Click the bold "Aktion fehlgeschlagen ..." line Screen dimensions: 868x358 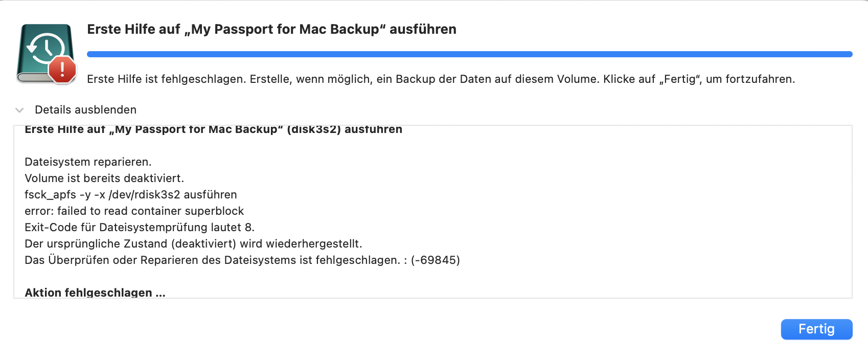(95, 293)
